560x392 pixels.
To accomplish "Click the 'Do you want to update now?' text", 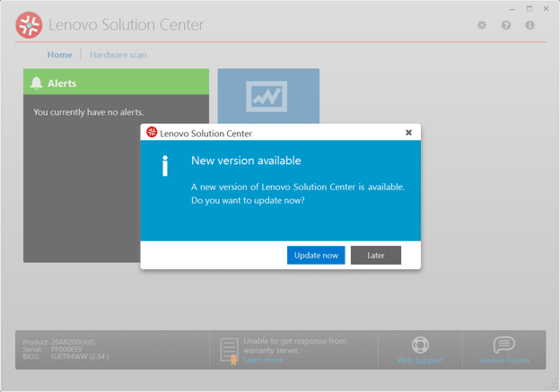I will pyautogui.click(x=248, y=201).
